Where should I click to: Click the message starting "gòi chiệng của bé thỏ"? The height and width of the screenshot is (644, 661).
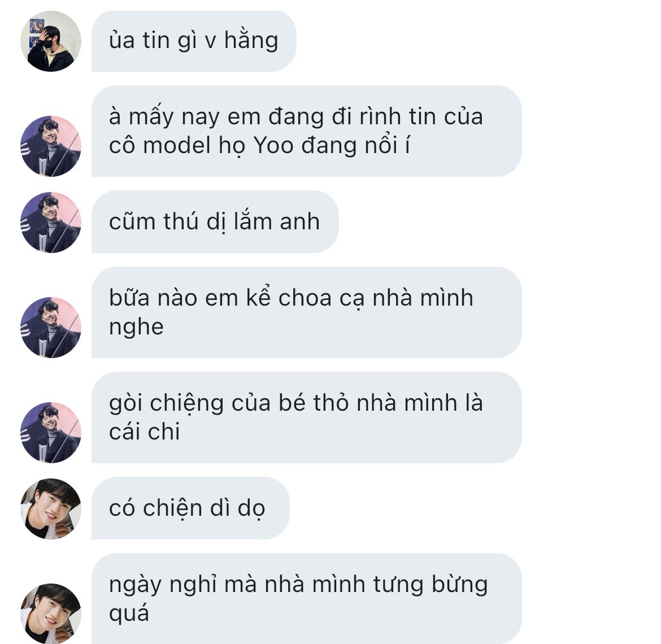click(306, 417)
